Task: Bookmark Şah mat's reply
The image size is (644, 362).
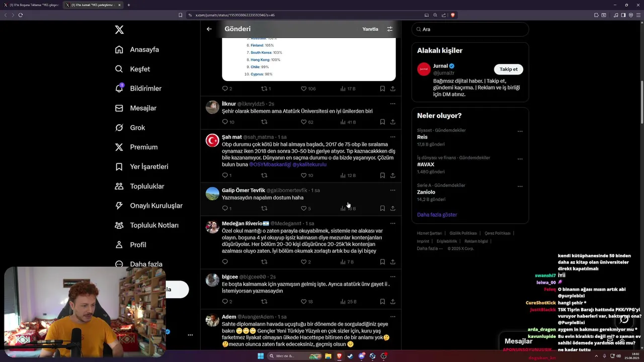Action: click(x=382, y=175)
